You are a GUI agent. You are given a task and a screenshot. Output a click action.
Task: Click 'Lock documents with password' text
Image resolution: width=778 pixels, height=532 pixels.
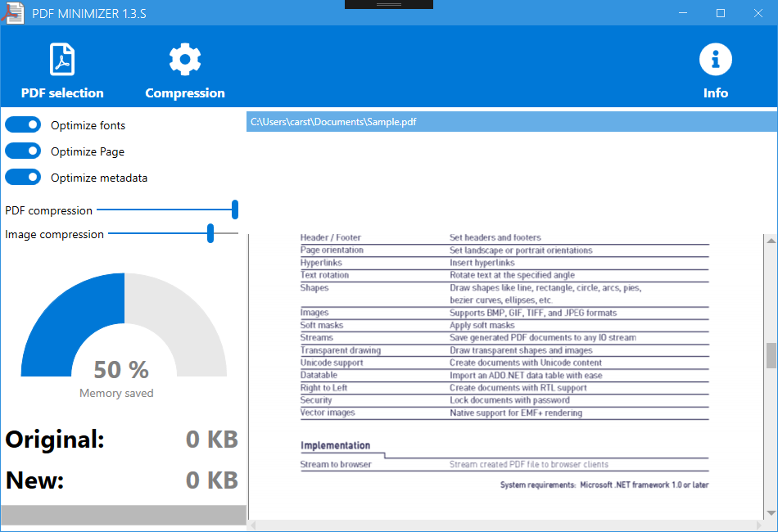(509, 400)
